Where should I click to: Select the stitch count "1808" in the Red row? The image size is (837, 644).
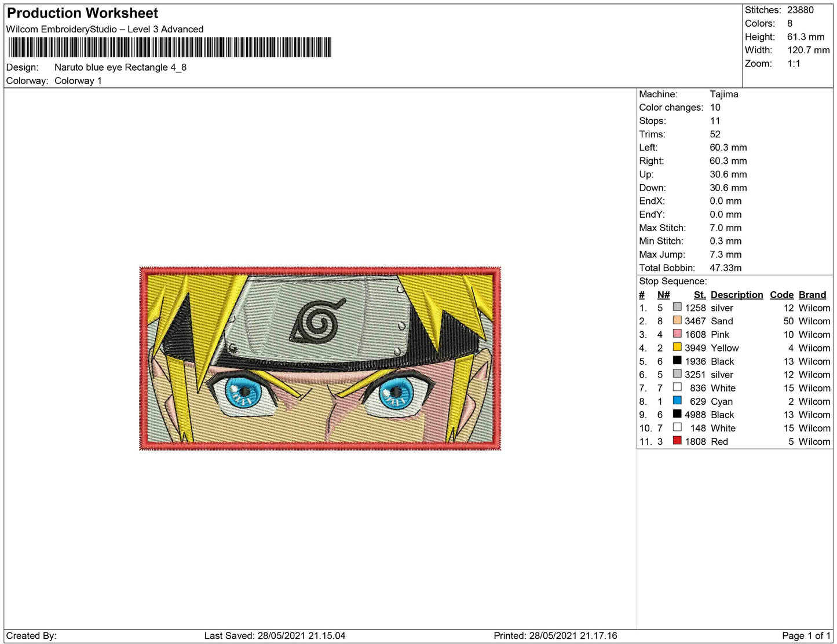695,442
